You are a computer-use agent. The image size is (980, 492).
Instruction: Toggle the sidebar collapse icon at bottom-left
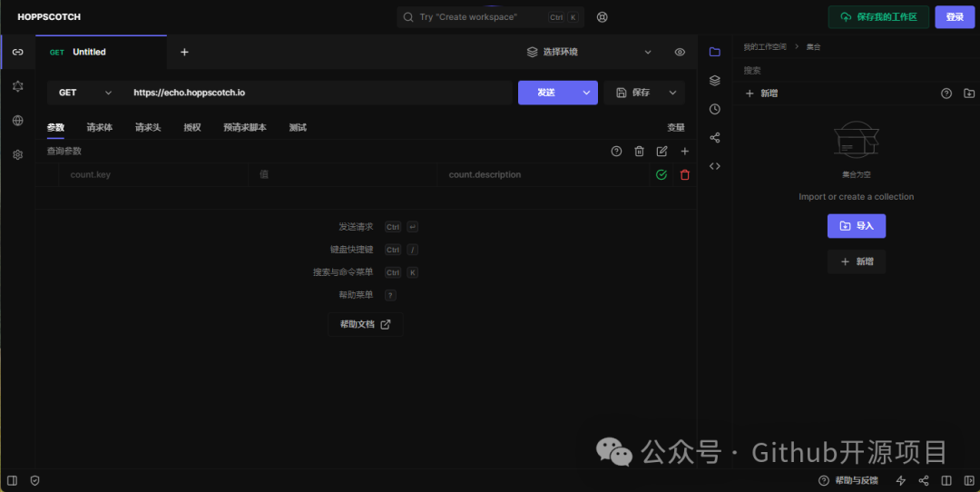tap(12, 481)
